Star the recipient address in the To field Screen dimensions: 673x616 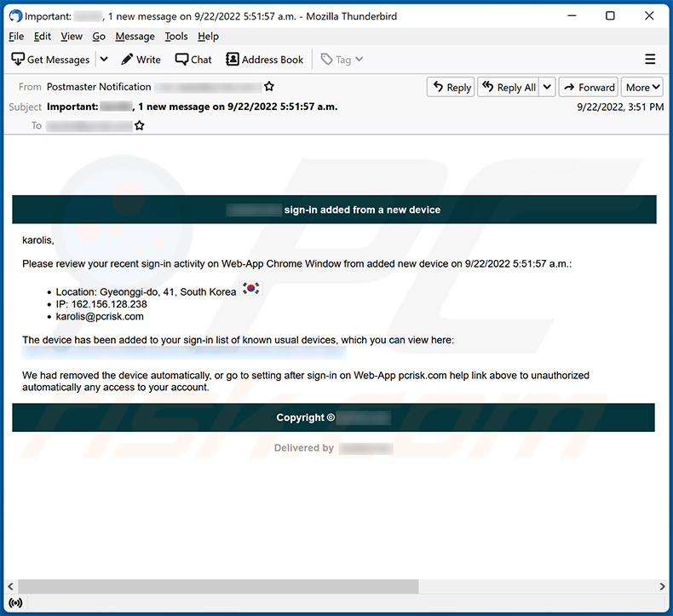pos(140,126)
